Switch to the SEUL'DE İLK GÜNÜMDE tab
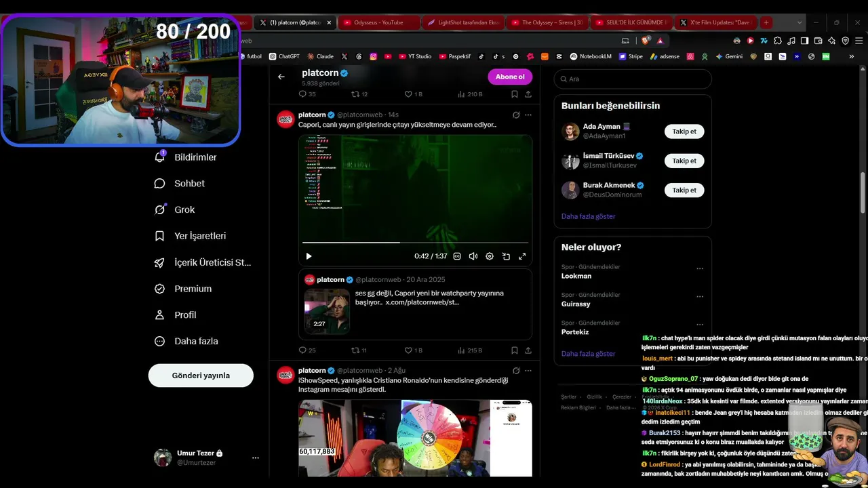Screen dimensions: 868x488 pos(632,22)
